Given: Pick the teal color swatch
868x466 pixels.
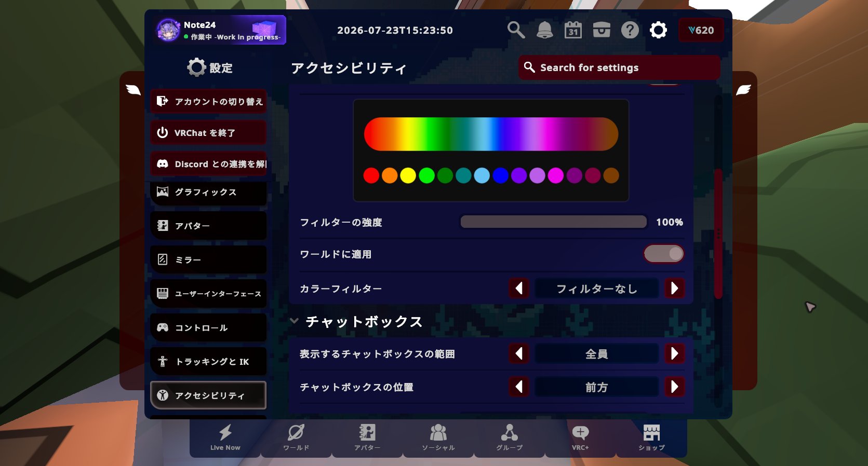Looking at the screenshot, I should (x=463, y=175).
